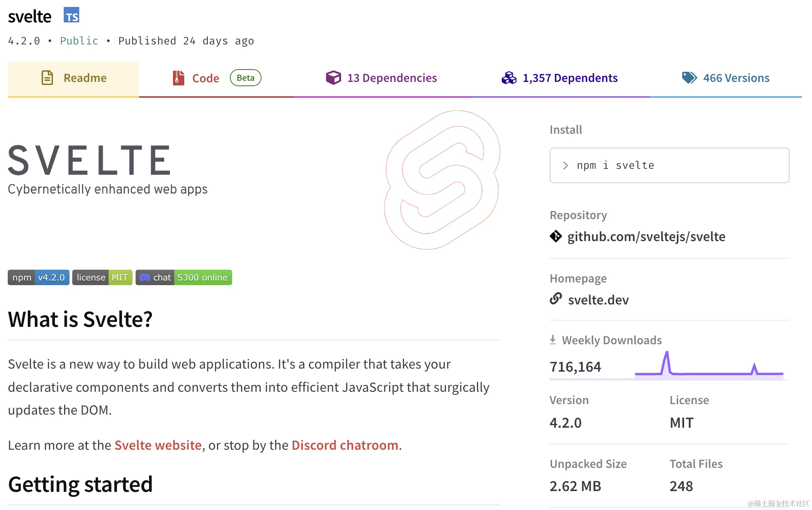The width and height of the screenshot is (812, 510).
Task: Click the npm v4.2.0 badge
Action: (39, 277)
